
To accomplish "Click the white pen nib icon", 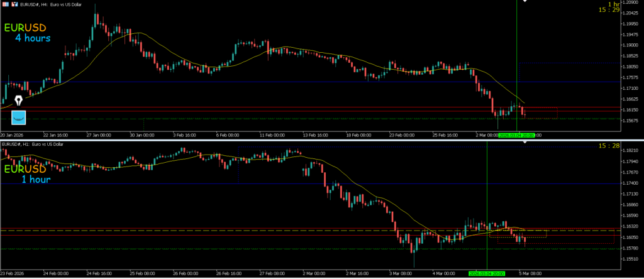I will [x=19, y=101].
